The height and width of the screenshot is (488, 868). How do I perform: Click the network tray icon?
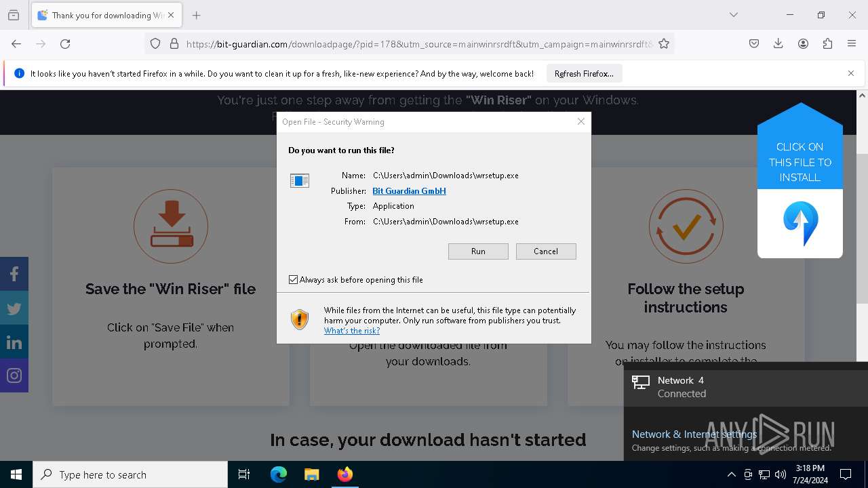pyautogui.click(x=764, y=474)
